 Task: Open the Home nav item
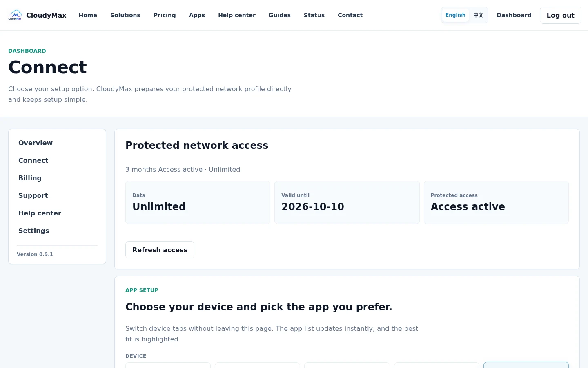pos(88,15)
